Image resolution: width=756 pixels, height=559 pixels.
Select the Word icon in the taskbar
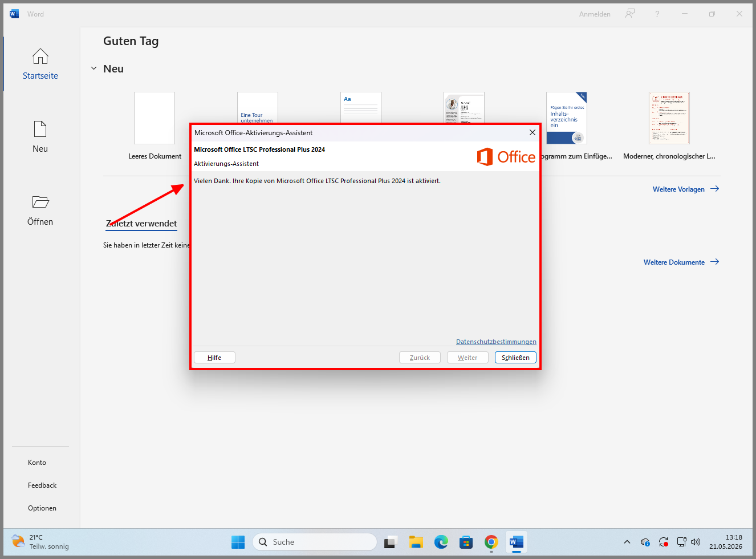pos(516,542)
